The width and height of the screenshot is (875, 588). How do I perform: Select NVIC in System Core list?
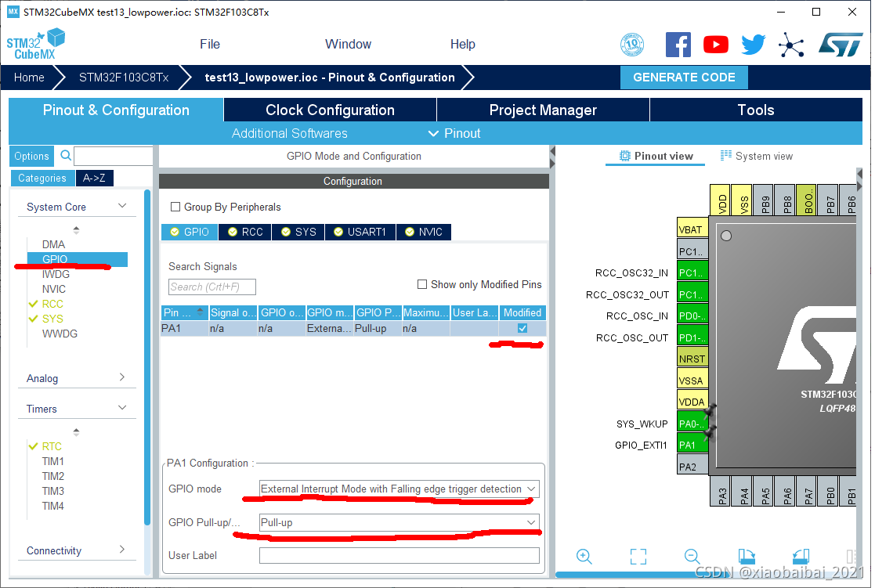coord(53,289)
